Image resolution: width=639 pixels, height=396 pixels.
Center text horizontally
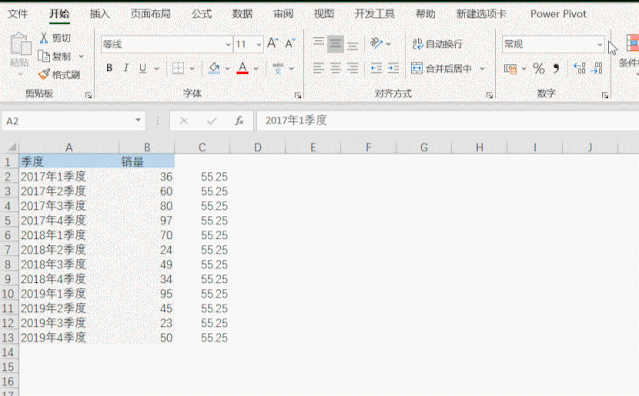coord(335,68)
